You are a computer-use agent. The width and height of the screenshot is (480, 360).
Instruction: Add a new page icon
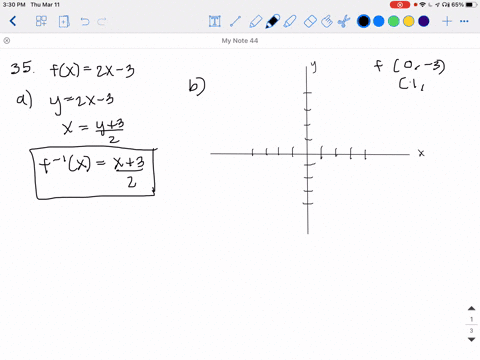tap(64, 22)
